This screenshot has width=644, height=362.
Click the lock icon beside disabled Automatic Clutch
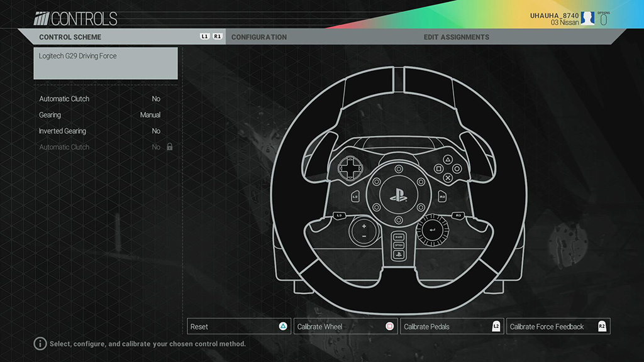[x=169, y=147]
